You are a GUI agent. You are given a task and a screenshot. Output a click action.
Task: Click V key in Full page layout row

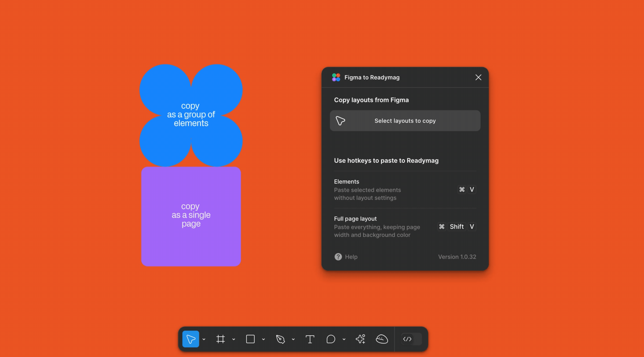tap(472, 227)
